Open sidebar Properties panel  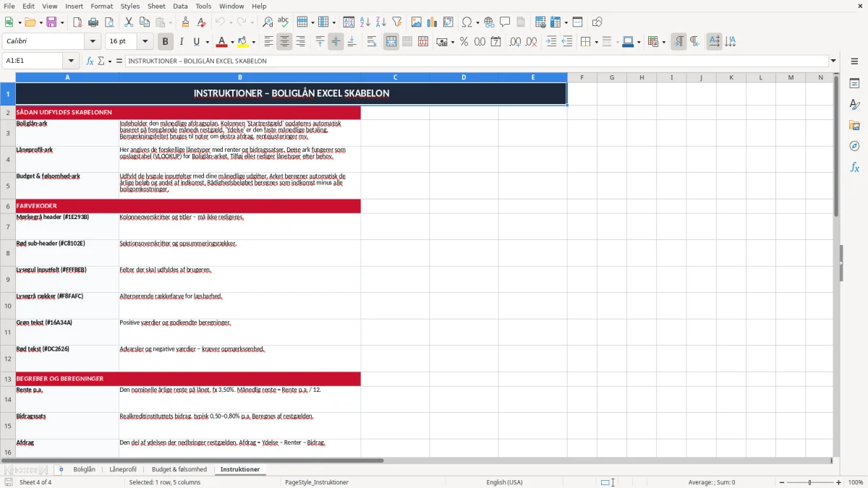[x=854, y=83]
